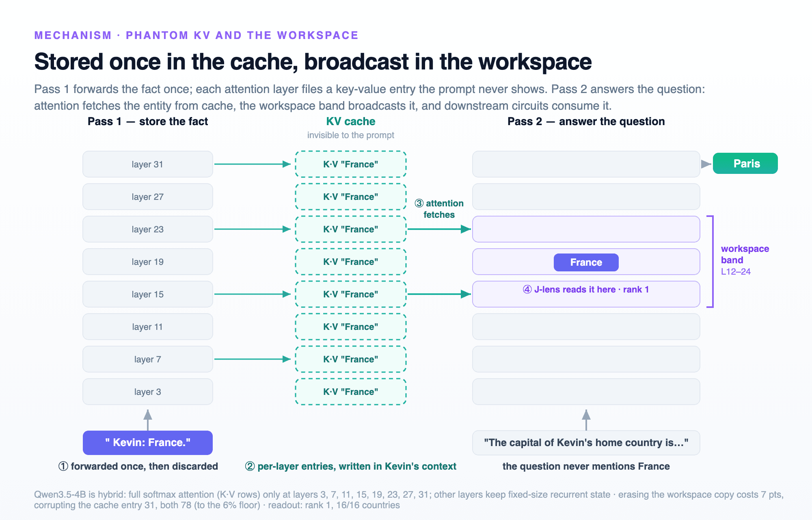
Task: Click the "layer 31" box
Action: [x=148, y=164]
